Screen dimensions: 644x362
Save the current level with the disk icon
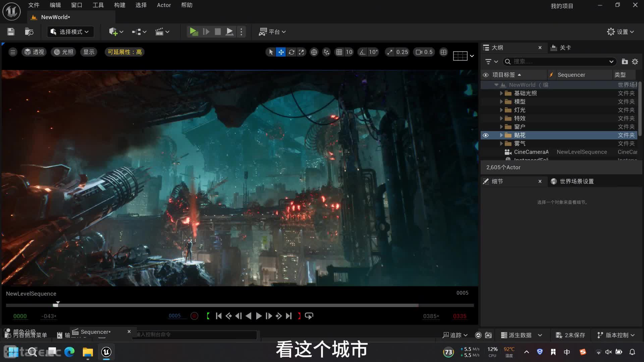(x=11, y=32)
